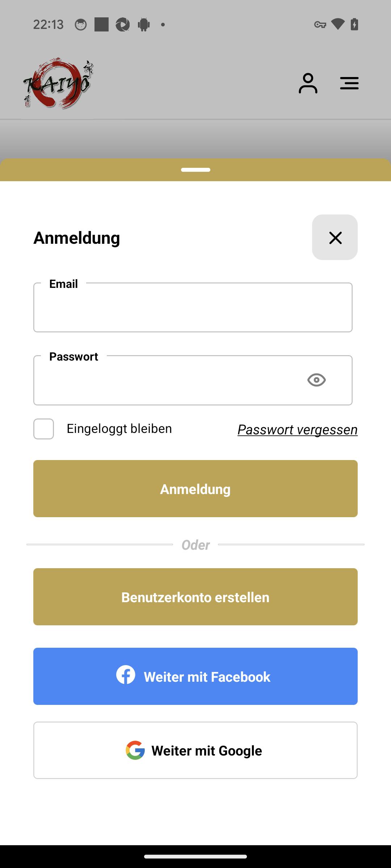Tap the white drag handle on sheet
This screenshot has width=391, height=868.
click(195, 170)
